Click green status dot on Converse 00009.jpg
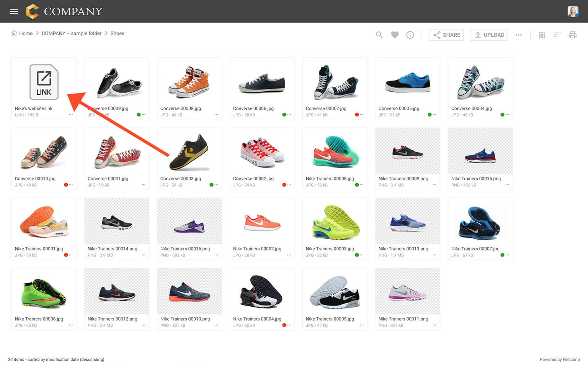 139,115
